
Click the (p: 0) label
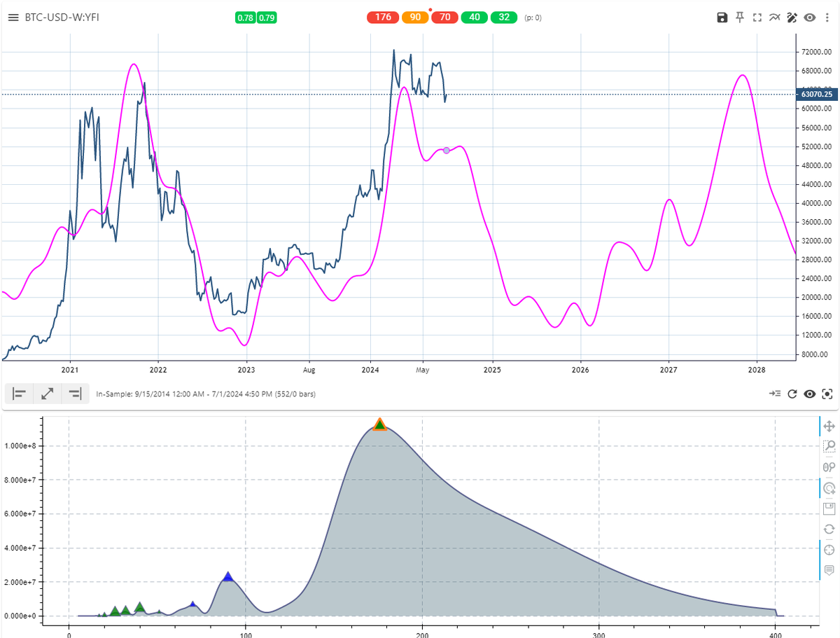coord(533,18)
